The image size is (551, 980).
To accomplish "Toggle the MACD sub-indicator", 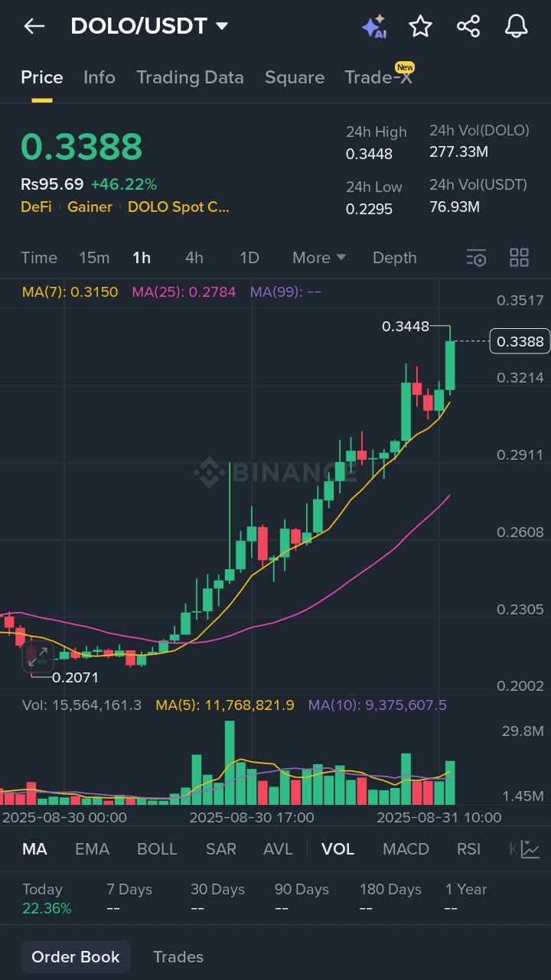I will pos(406,849).
